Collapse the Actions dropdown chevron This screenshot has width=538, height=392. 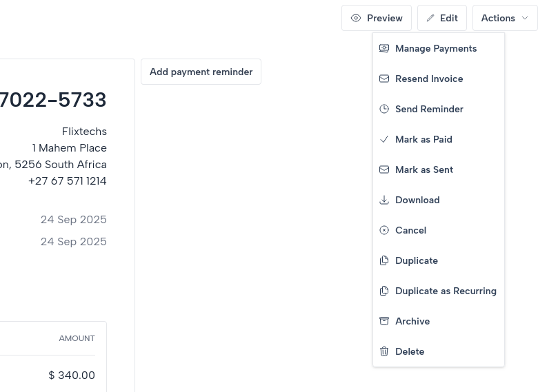coord(525,18)
